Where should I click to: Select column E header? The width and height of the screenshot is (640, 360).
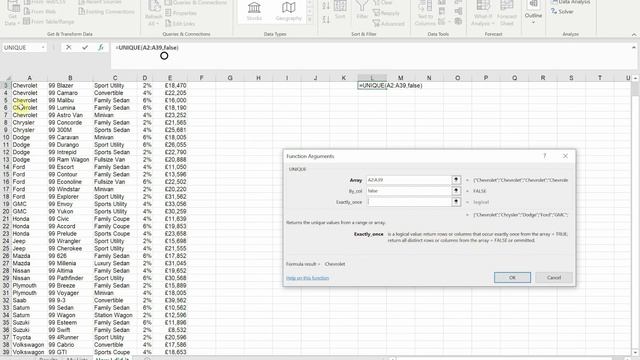point(170,78)
